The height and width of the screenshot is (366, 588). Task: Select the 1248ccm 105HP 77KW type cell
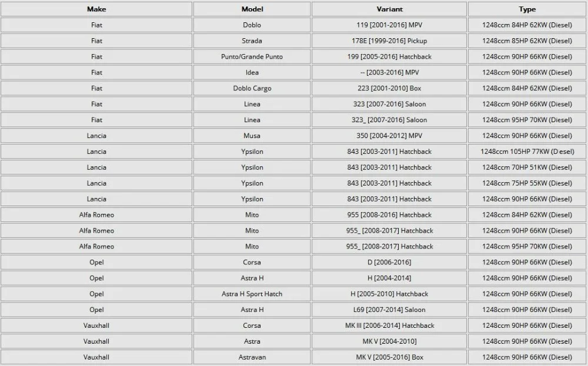[x=527, y=152]
